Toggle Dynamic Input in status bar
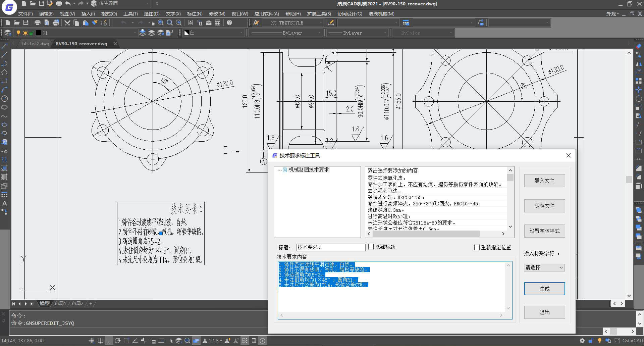This screenshot has height=346, width=644. coord(153,341)
